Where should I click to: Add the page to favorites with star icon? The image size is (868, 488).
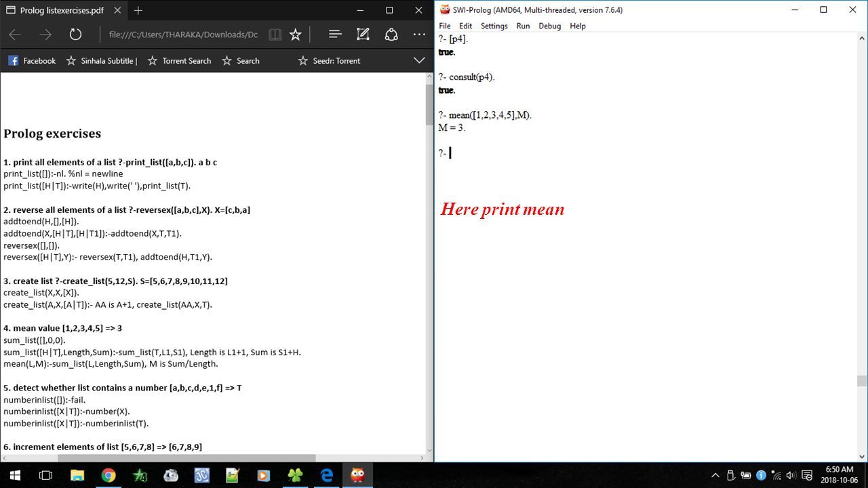click(x=295, y=35)
